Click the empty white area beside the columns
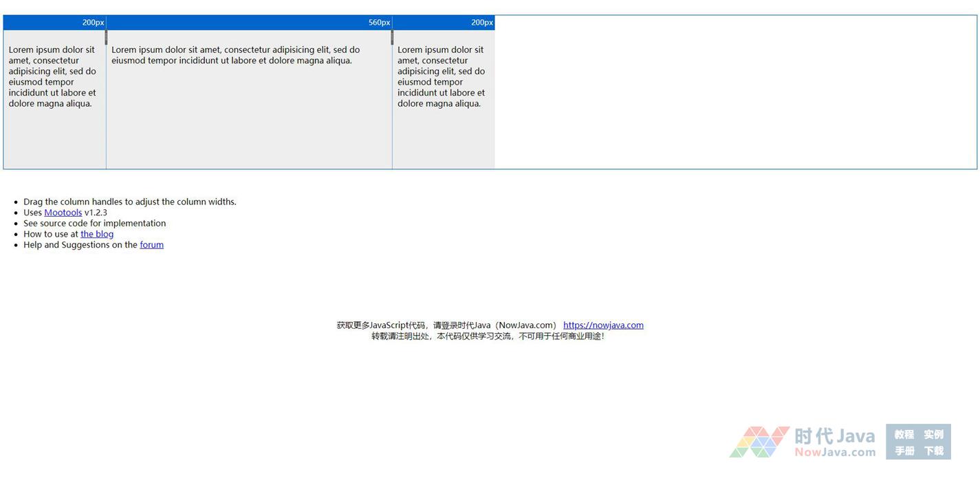980x494 pixels. pyautogui.click(x=734, y=92)
